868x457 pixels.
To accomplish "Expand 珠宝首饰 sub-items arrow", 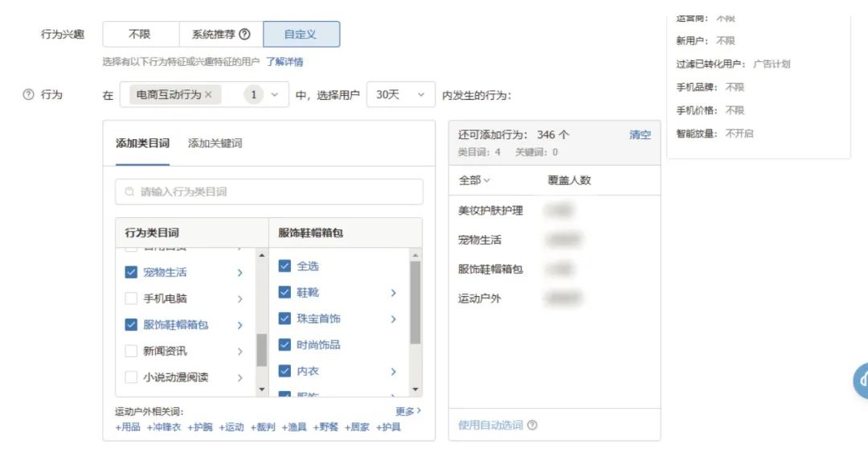I will (x=393, y=319).
